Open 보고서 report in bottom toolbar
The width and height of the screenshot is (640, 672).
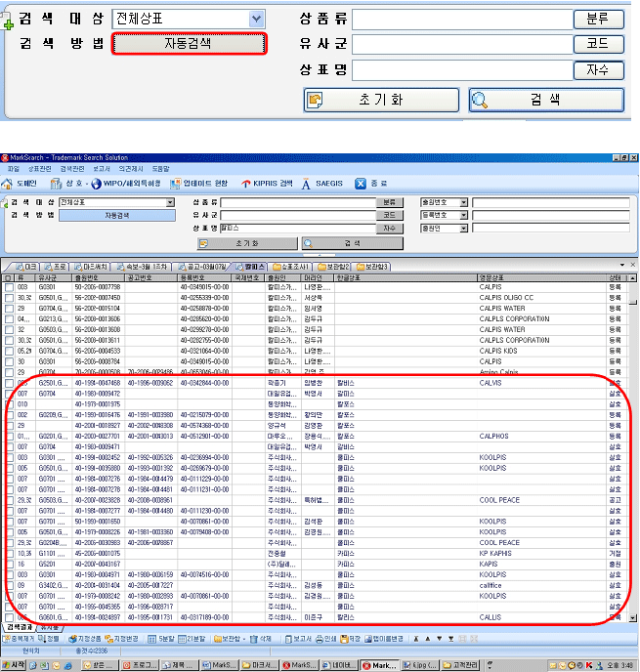(297, 639)
